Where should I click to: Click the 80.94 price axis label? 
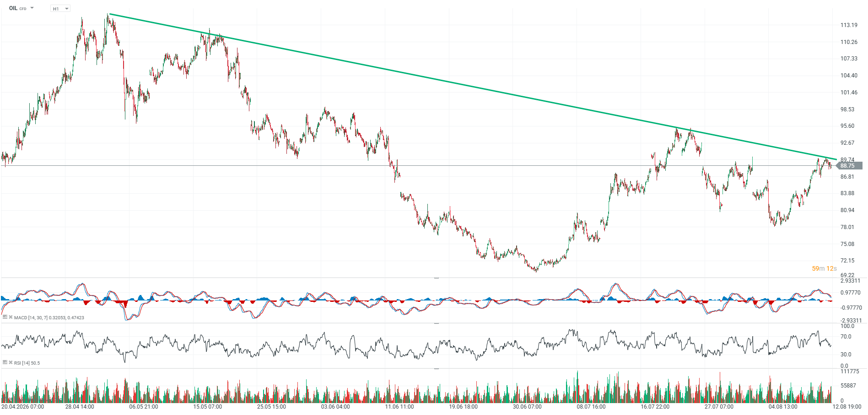(x=847, y=210)
